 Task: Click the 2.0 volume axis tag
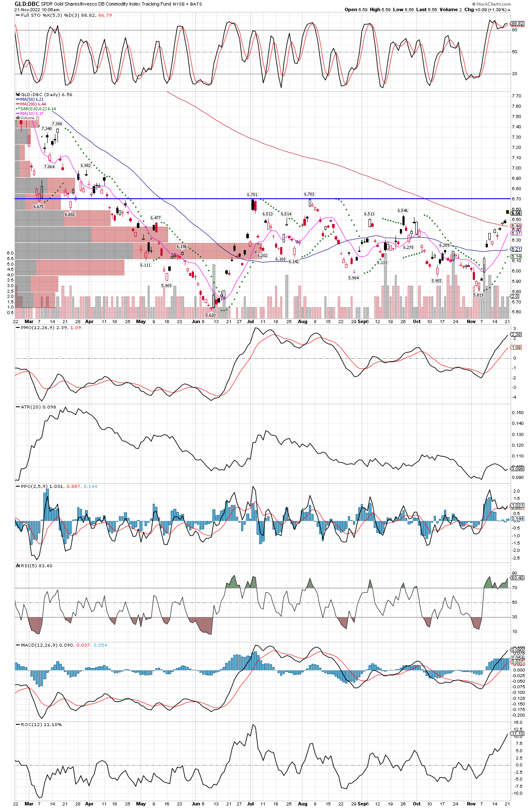(515, 296)
